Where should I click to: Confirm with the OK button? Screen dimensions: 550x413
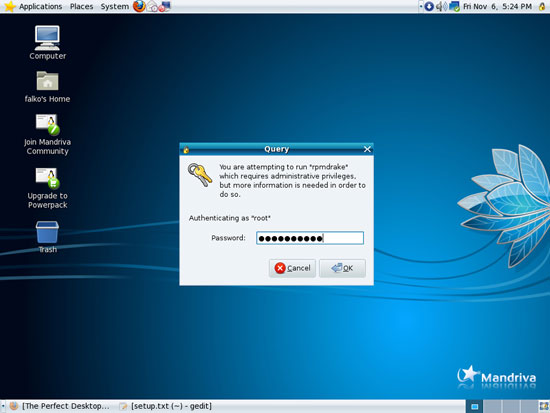tap(342, 268)
